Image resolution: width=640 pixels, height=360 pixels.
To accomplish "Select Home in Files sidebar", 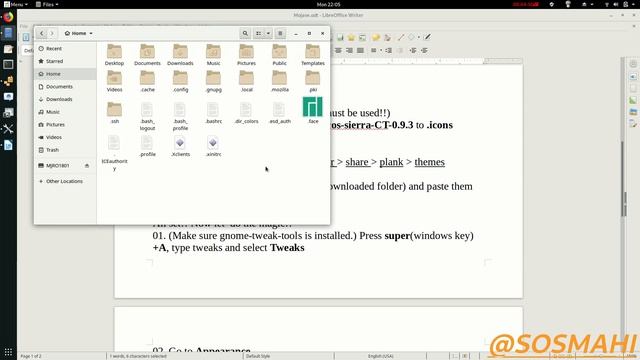I will click(65, 74).
